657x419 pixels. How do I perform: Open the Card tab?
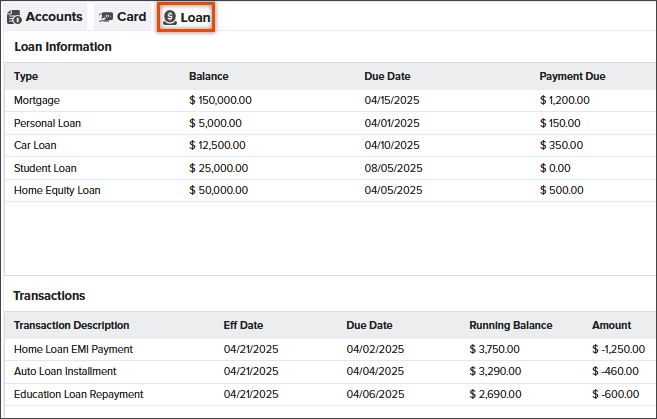122,17
